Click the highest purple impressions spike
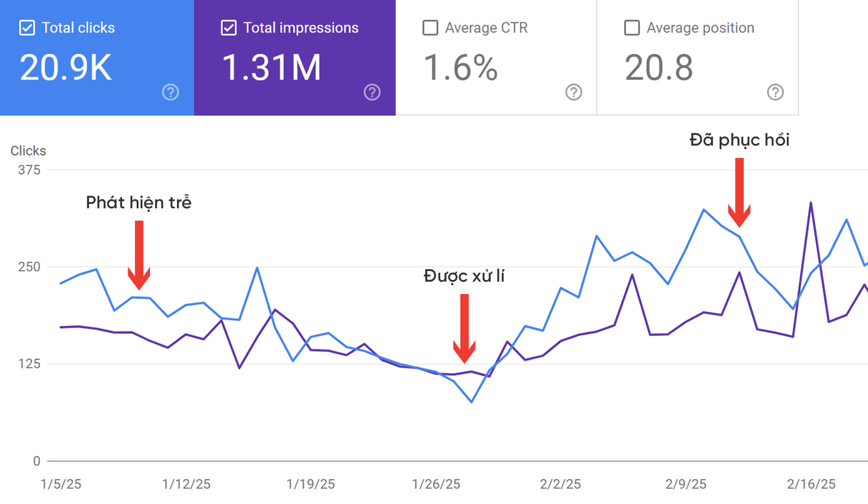 pyautogui.click(x=810, y=203)
